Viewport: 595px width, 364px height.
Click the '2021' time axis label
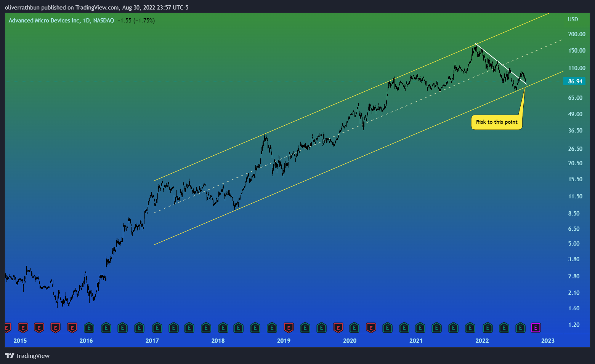(x=416, y=341)
